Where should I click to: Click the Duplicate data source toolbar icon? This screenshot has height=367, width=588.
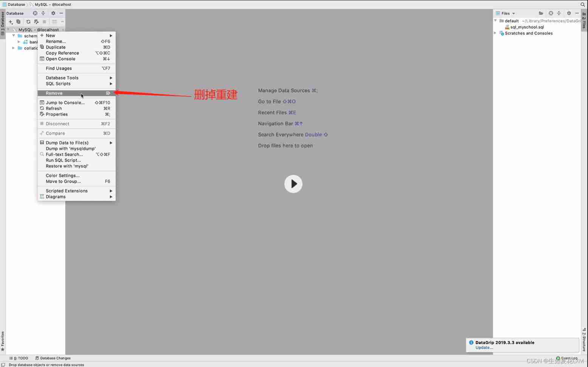point(18,22)
